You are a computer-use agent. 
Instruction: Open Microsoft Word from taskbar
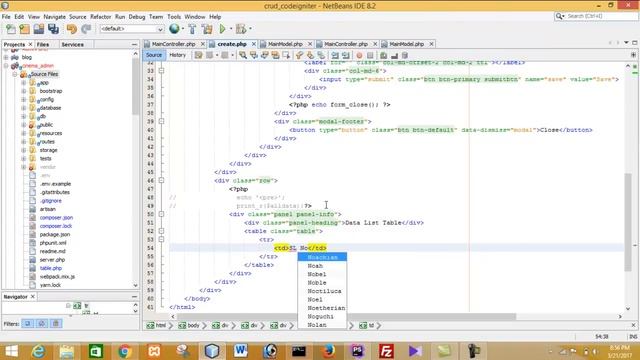(x=240, y=351)
